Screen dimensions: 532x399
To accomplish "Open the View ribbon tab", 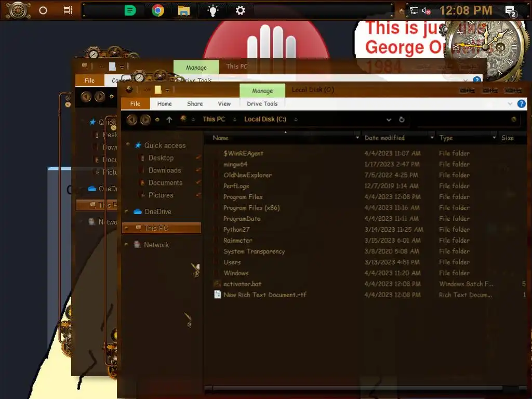I will tap(224, 104).
